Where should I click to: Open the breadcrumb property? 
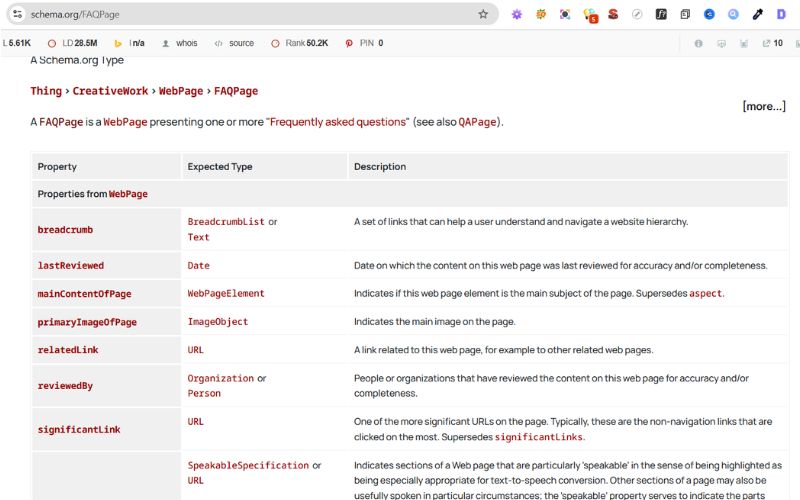pos(65,230)
